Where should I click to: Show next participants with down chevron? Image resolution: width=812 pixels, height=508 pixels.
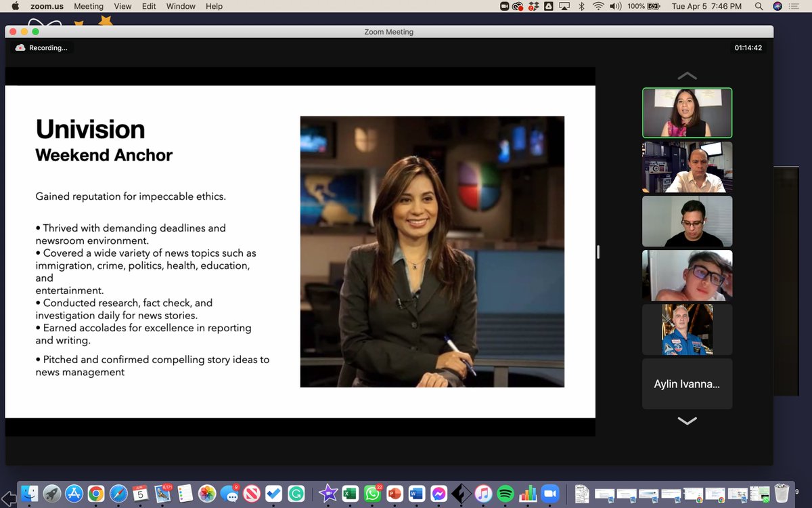pyautogui.click(x=687, y=421)
